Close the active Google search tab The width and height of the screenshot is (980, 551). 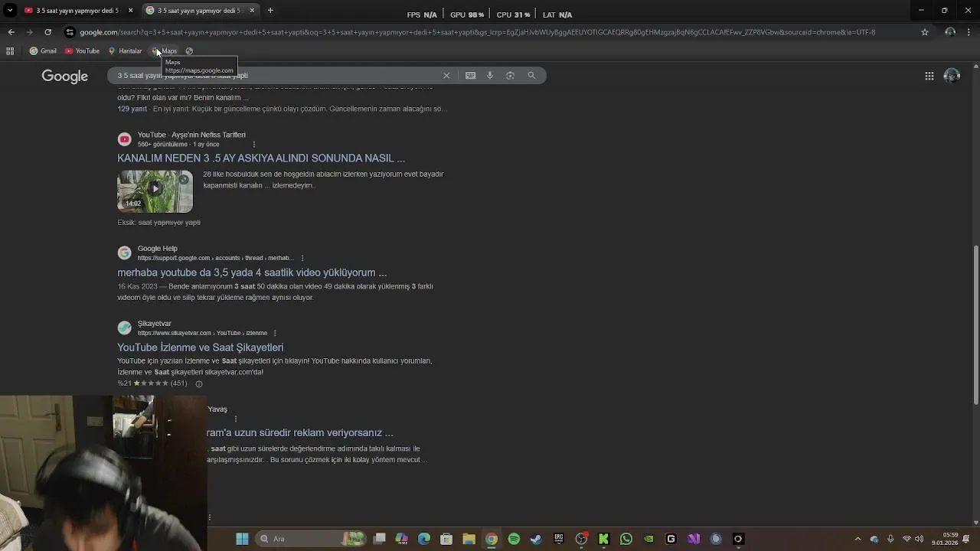pos(251,10)
